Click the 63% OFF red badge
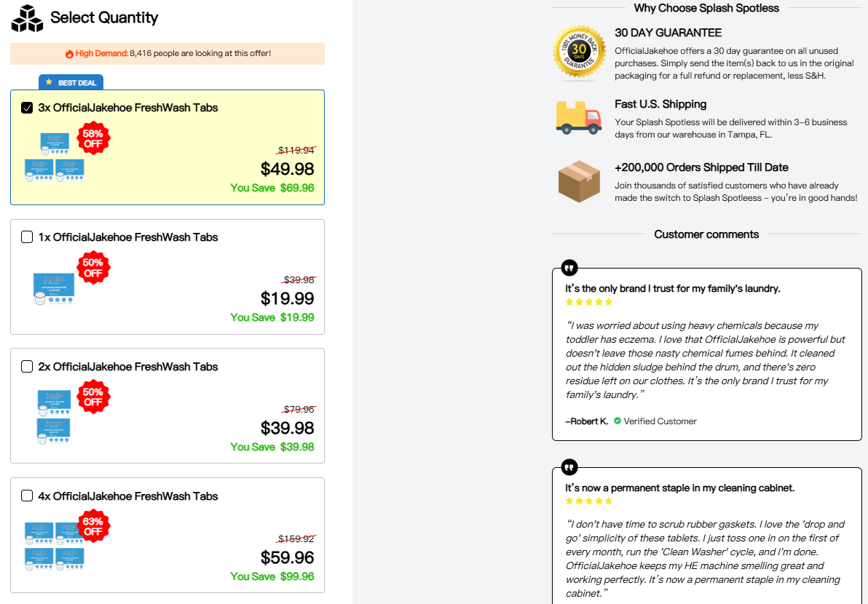Screen dimensions: 868x604 pyautogui.click(x=93, y=527)
